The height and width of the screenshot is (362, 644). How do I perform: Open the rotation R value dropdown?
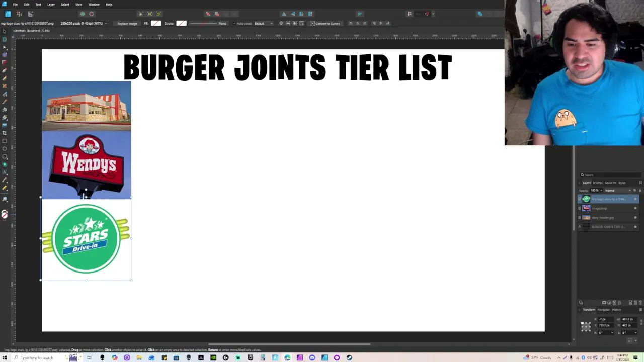612,333
